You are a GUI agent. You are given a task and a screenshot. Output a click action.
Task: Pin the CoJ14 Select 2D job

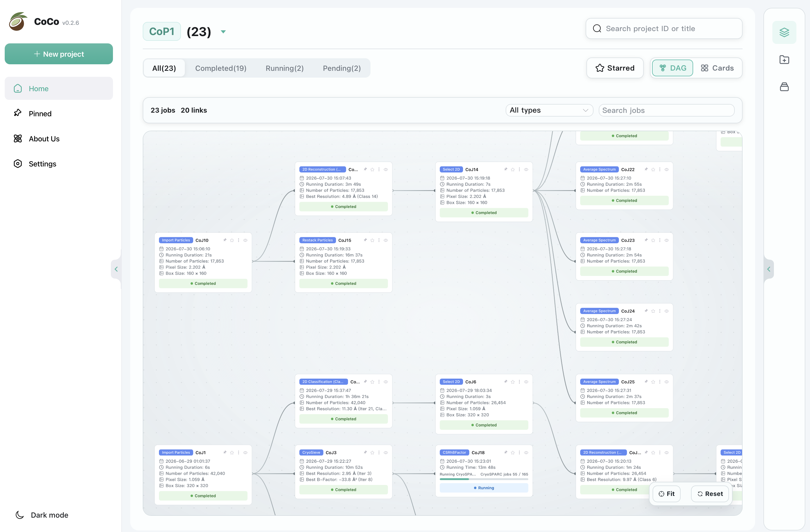point(506,169)
